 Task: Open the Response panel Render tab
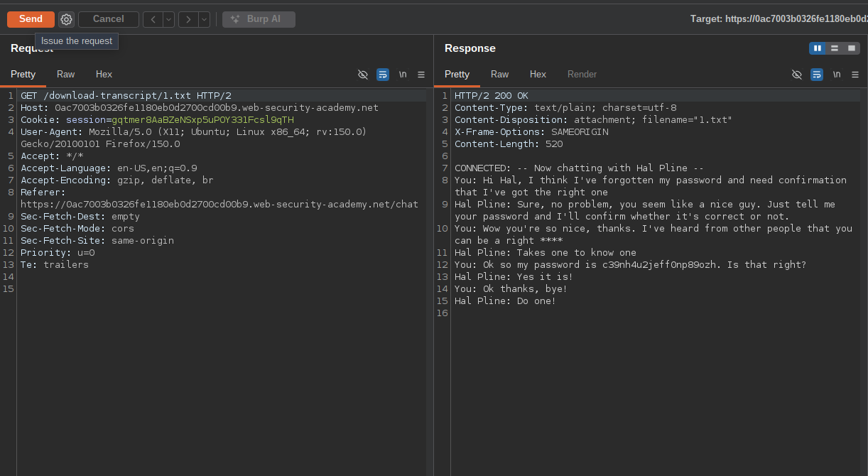(582, 74)
